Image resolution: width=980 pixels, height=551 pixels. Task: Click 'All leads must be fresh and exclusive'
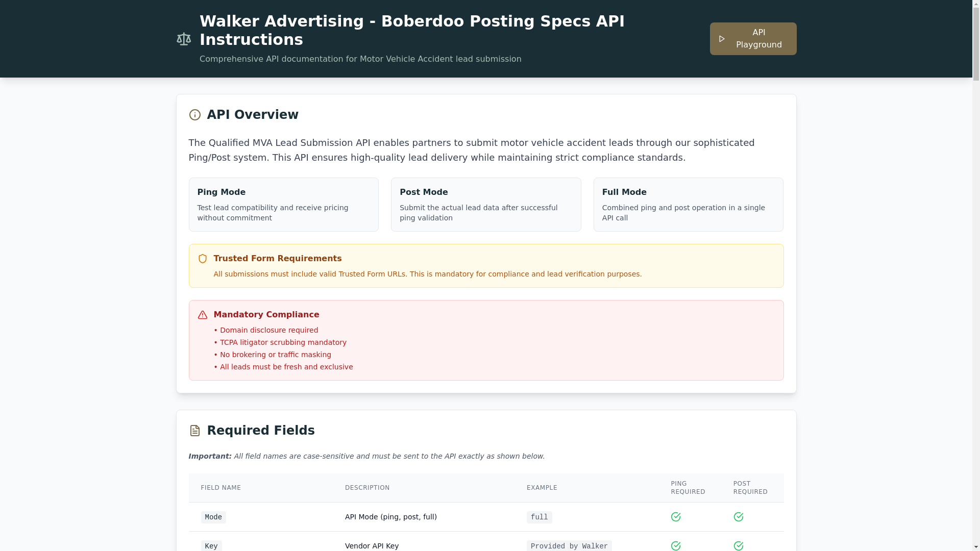(283, 367)
